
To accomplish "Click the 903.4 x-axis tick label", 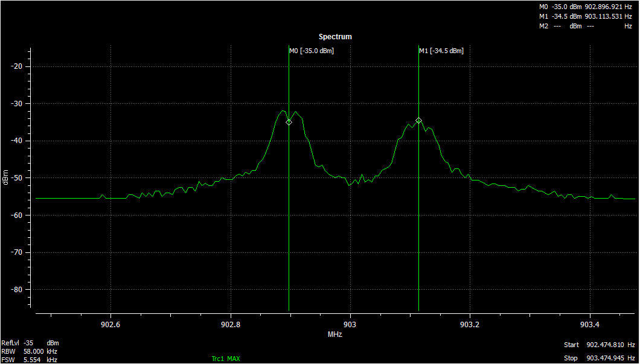I will tap(590, 325).
